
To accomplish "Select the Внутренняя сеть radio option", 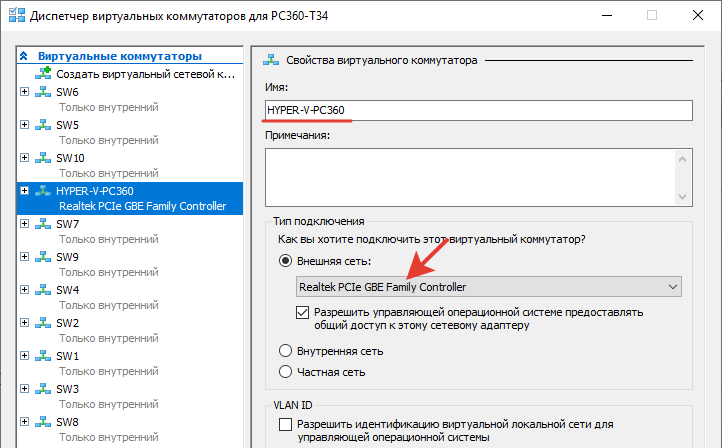I will (x=286, y=351).
